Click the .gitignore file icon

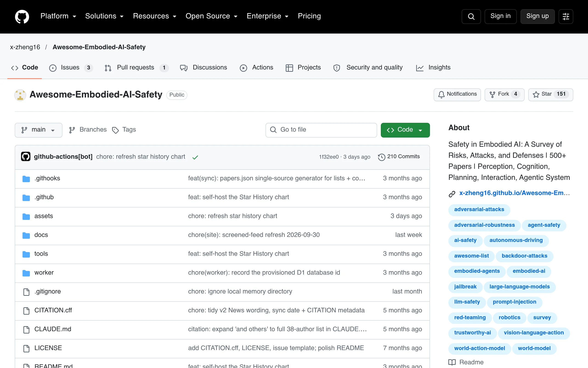click(x=26, y=292)
